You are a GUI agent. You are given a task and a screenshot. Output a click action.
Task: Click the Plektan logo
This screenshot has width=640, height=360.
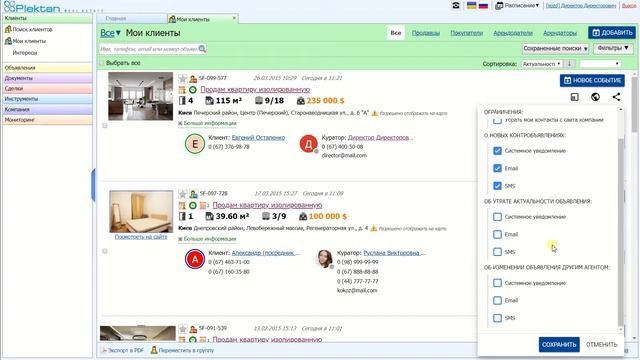[x=32, y=7]
